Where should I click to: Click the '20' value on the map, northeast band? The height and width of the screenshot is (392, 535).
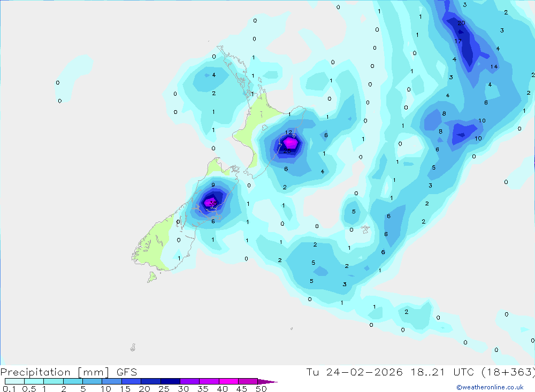[x=461, y=23]
